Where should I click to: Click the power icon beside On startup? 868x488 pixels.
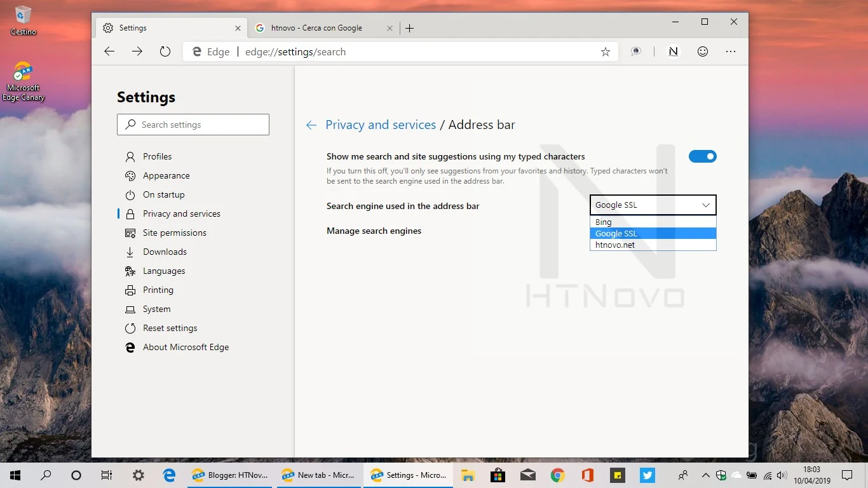(x=130, y=194)
